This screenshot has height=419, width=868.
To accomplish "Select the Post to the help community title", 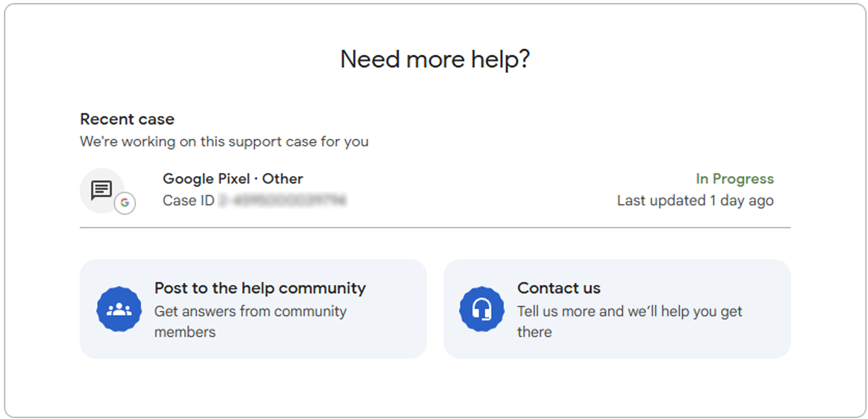I will coord(260,288).
